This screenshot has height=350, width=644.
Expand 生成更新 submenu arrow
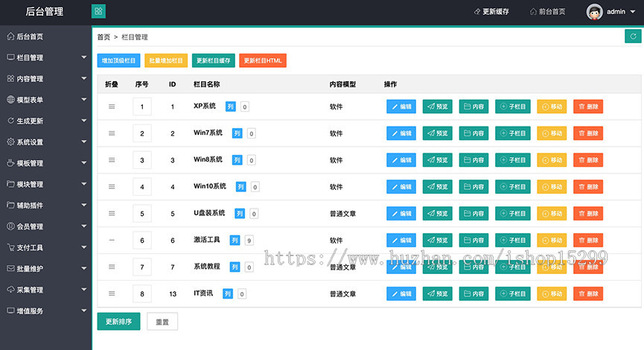(84, 121)
